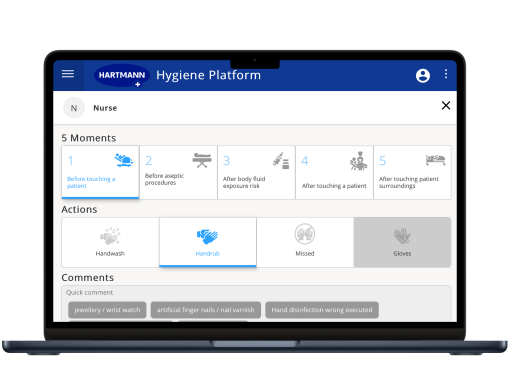
Task: Click the HARTMANN logo
Action: coord(122,76)
